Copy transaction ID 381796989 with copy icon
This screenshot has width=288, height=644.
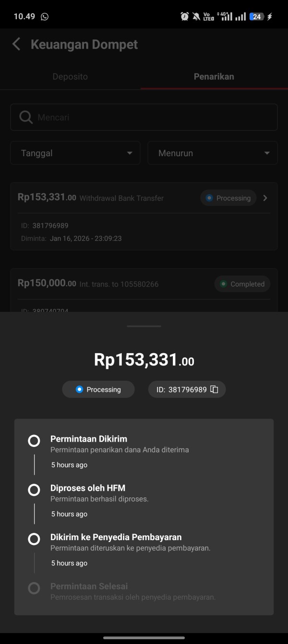point(215,389)
